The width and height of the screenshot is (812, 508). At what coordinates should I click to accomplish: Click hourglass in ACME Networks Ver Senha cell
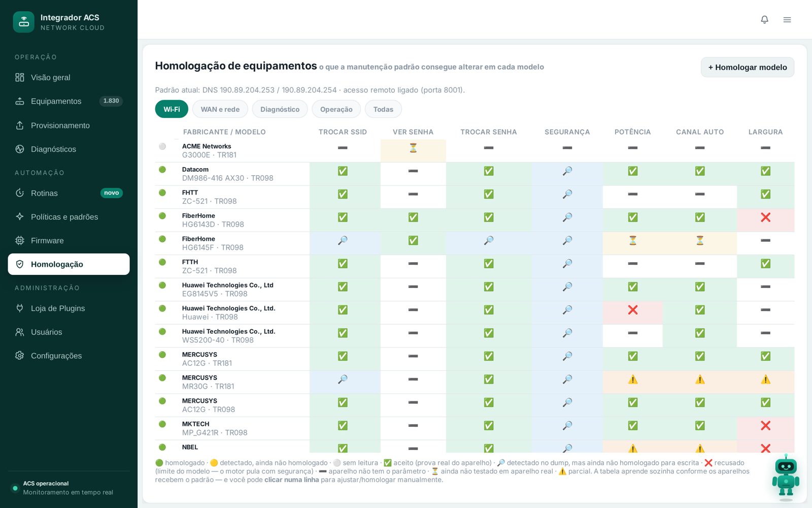[413, 148]
